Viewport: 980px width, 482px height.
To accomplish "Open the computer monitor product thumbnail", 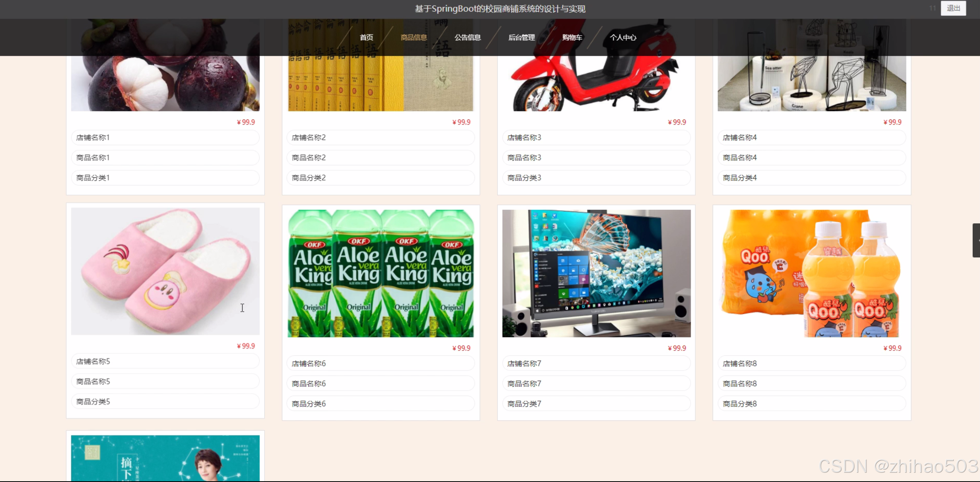I will click(596, 273).
